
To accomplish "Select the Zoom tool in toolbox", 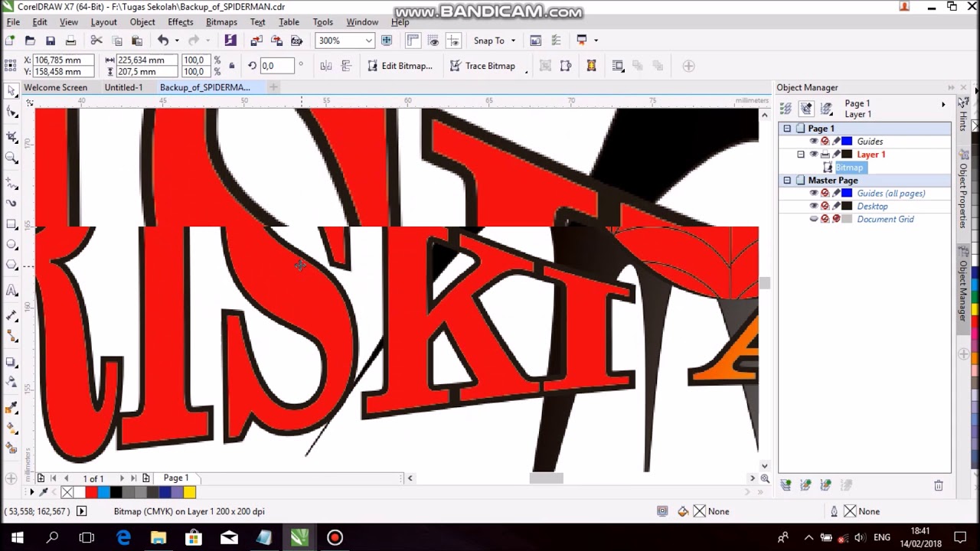I will tap(11, 158).
